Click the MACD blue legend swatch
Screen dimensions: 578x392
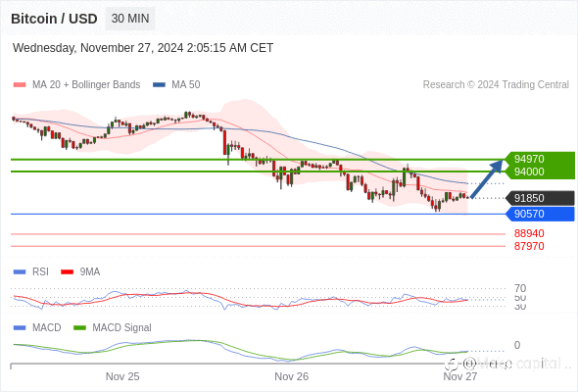tap(20, 328)
